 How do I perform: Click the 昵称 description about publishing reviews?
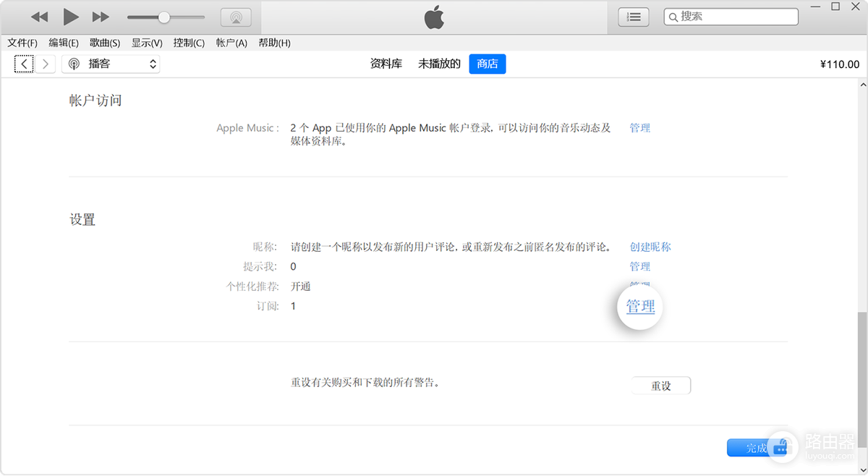click(451, 247)
